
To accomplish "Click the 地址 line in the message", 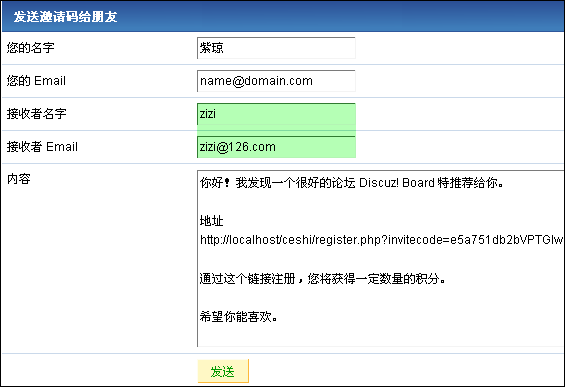I will tap(212, 221).
